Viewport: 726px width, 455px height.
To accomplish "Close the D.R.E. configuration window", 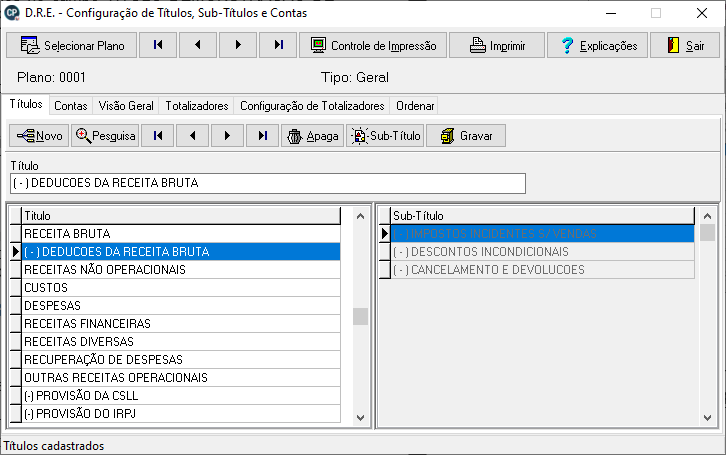I will coord(702,13).
